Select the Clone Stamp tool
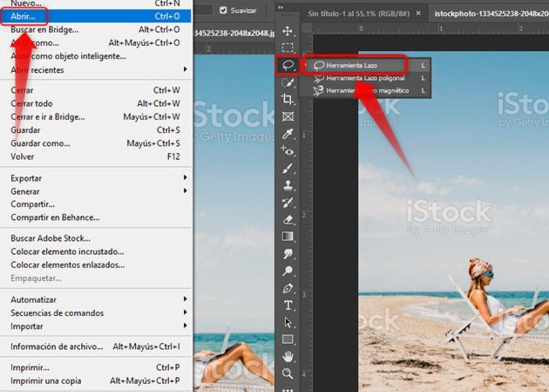Viewport: 549px width, 392px height. [287, 185]
